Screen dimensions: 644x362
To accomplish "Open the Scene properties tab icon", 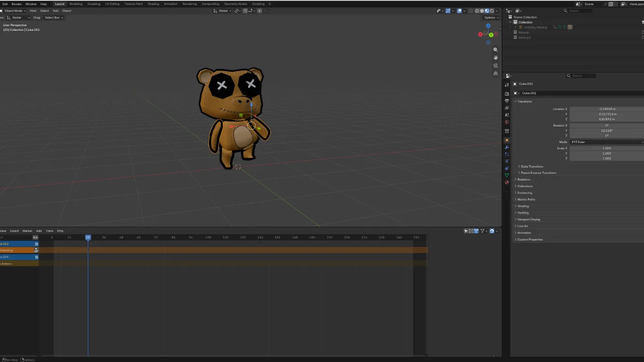I will [507, 115].
